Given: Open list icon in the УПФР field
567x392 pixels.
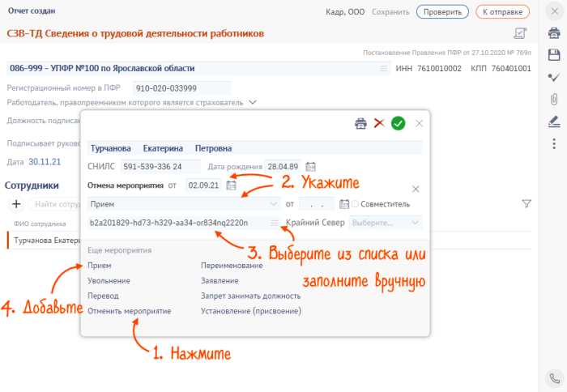Looking at the screenshot, I should click(x=384, y=68).
